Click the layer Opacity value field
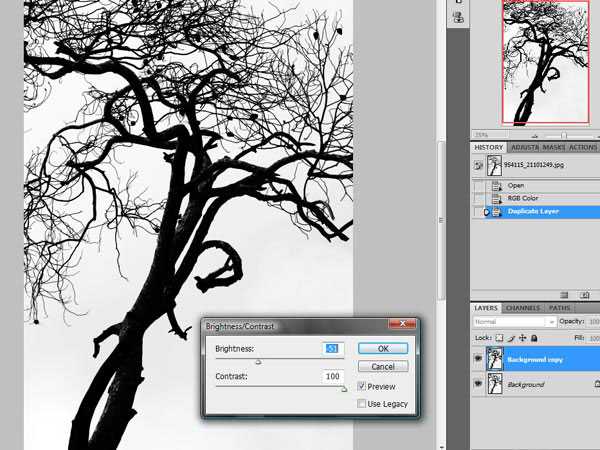 click(x=594, y=322)
